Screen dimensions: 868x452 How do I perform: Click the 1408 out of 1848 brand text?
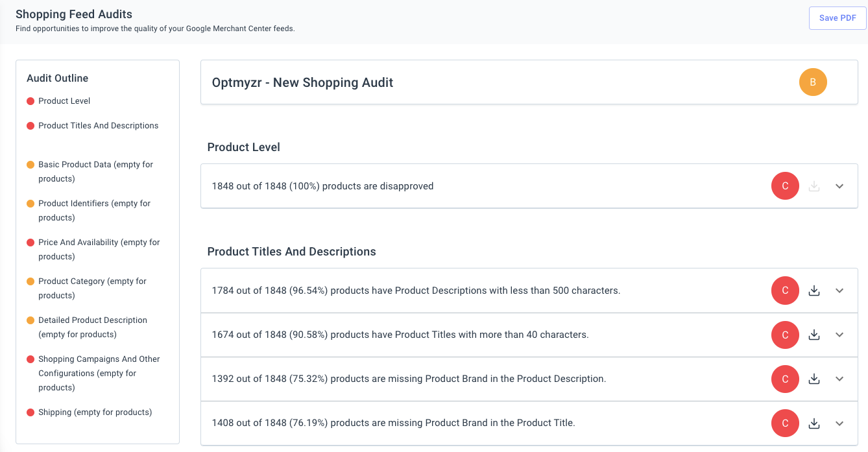coord(393,423)
